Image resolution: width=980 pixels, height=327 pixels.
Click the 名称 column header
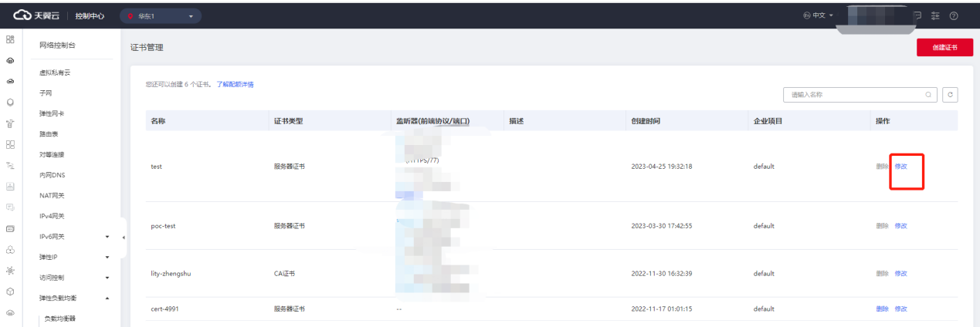point(158,121)
